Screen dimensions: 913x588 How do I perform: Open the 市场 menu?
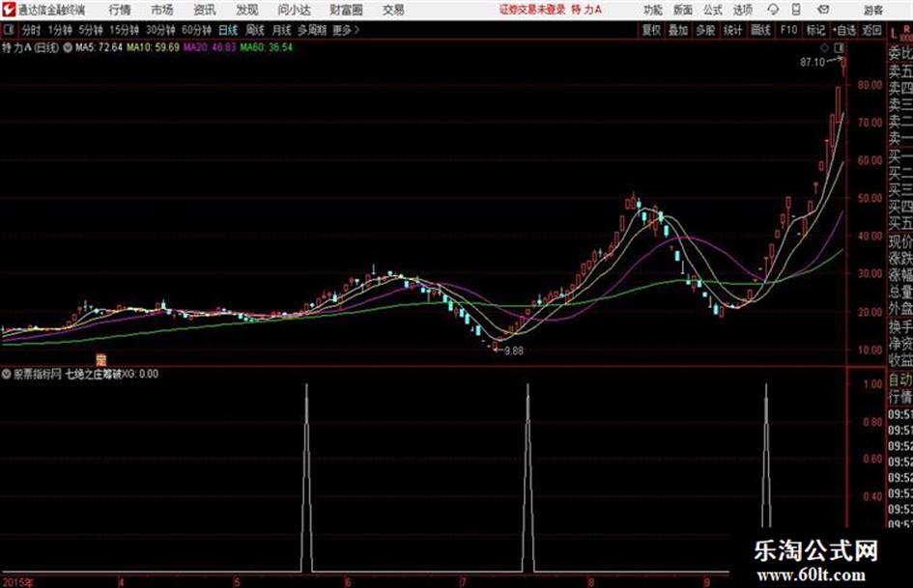162,10
